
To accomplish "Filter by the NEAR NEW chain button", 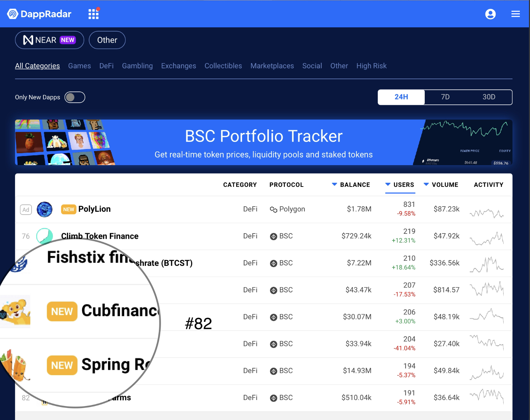I will (x=49, y=40).
